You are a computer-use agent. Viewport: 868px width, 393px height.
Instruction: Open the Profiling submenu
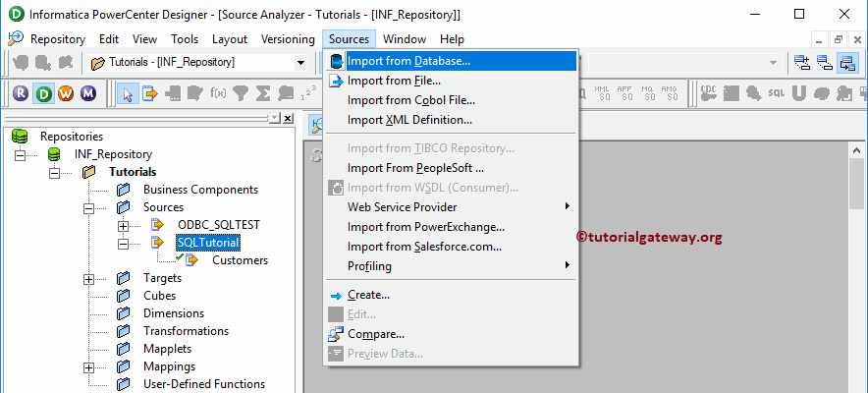[451, 266]
